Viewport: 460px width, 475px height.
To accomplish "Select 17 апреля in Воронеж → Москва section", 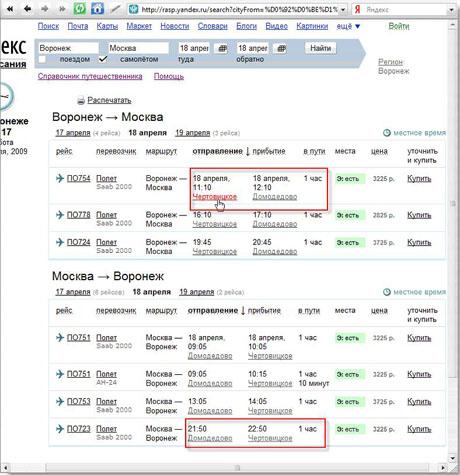I will 73,133.
